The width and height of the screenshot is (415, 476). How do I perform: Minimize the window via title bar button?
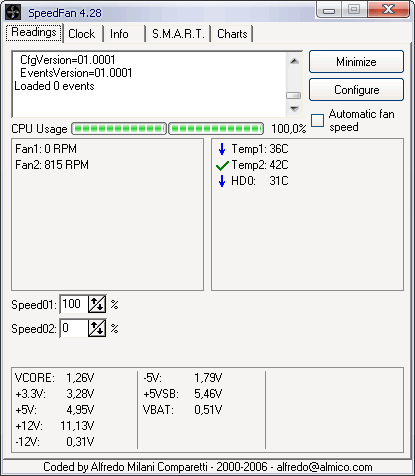(x=329, y=10)
